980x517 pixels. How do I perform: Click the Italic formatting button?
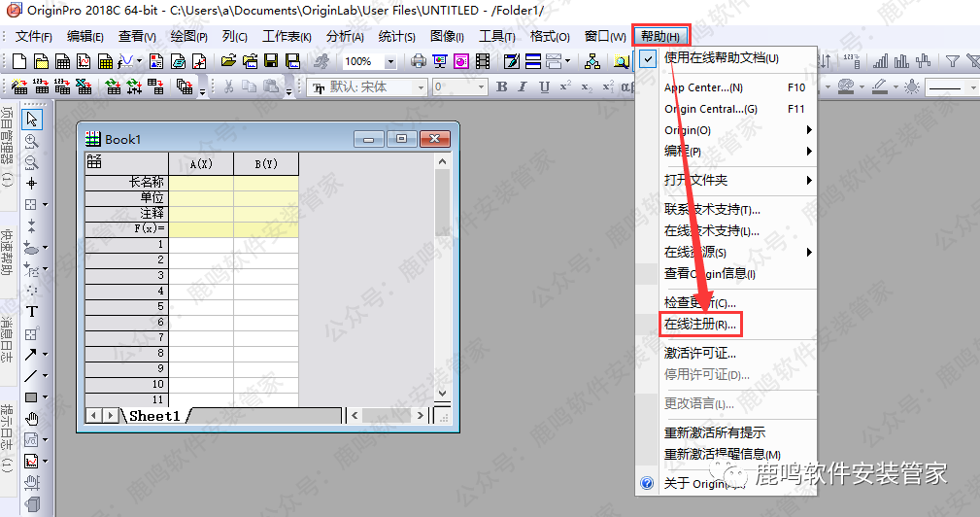point(524,86)
